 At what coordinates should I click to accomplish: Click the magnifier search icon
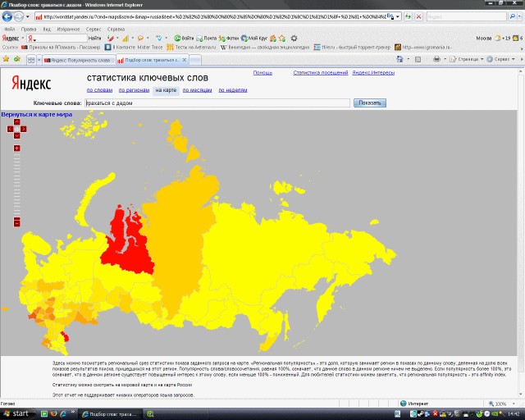click(512, 16)
